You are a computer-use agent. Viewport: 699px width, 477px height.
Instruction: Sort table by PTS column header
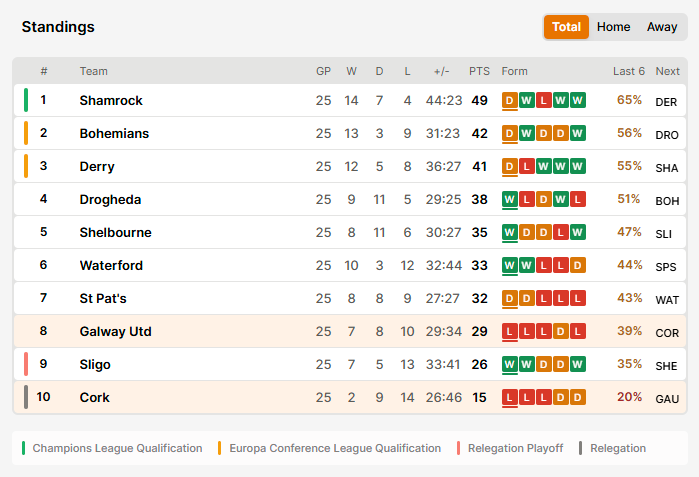point(479,71)
